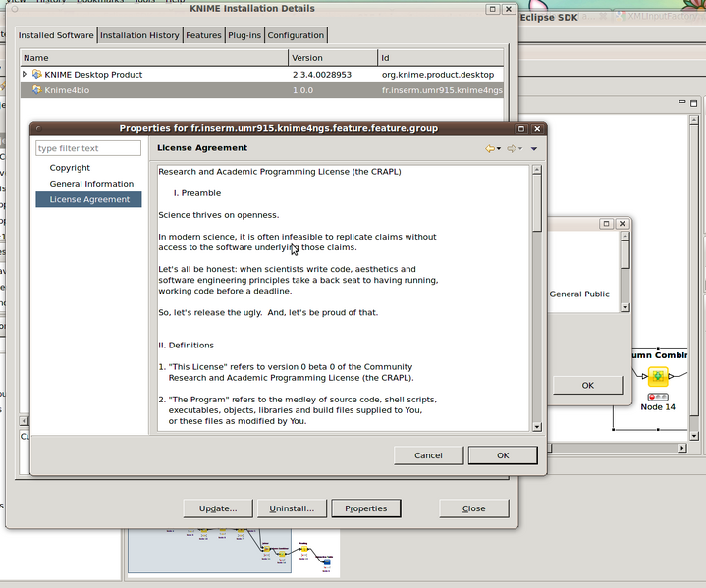Image resolution: width=706 pixels, height=588 pixels.
Task: Click the General Public text
Action: 579,294
